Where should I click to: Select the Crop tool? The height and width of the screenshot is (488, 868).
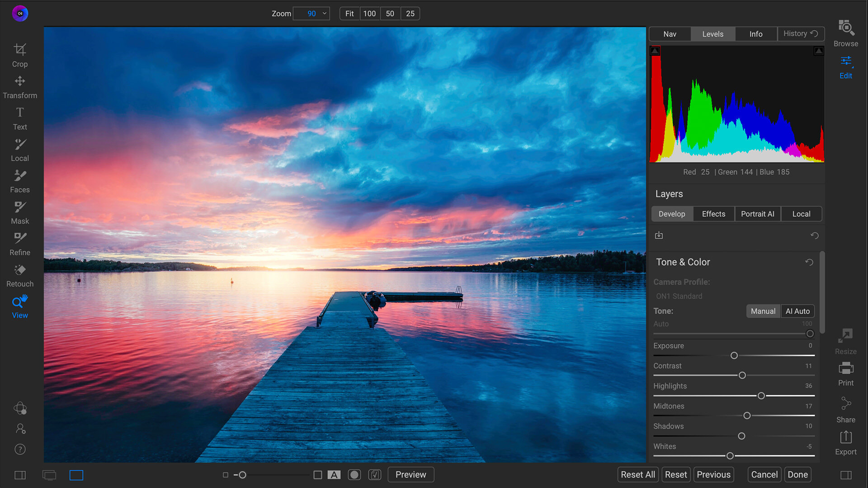(20, 50)
